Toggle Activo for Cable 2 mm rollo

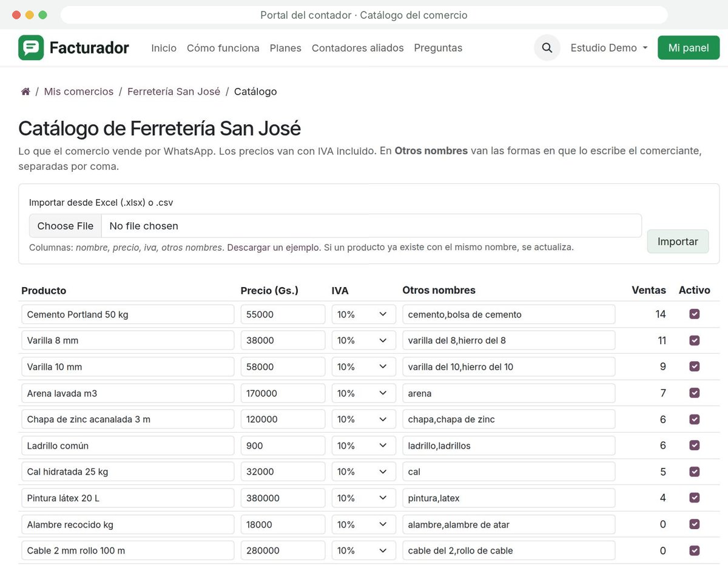point(695,550)
